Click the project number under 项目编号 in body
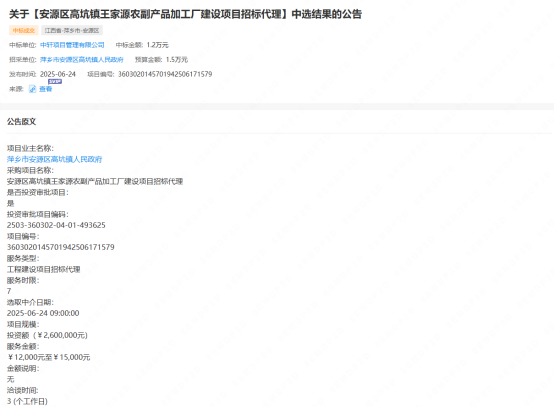This screenshot has height=407, width=554. click(60, 247)
